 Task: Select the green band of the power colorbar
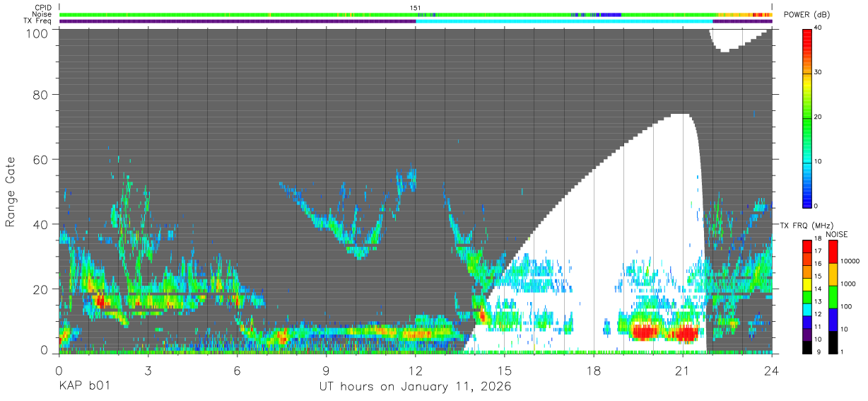coord(807,117)
